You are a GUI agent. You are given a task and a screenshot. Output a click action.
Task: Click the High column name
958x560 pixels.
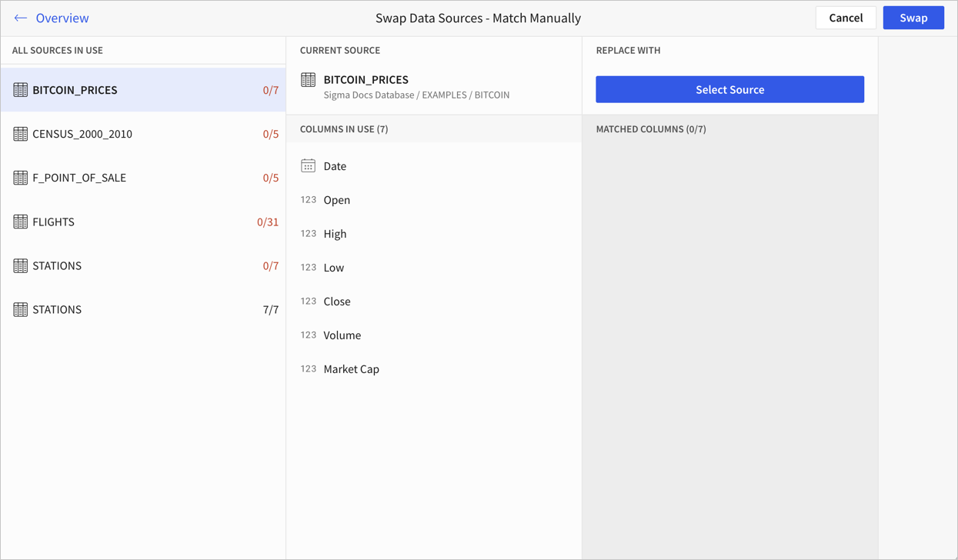point(335,234)
